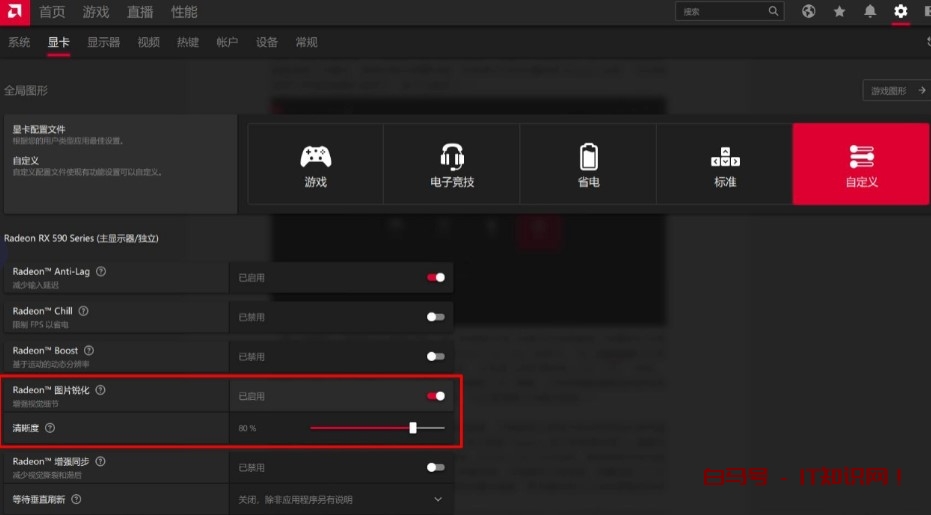Click the search input field

click(720, 11)
